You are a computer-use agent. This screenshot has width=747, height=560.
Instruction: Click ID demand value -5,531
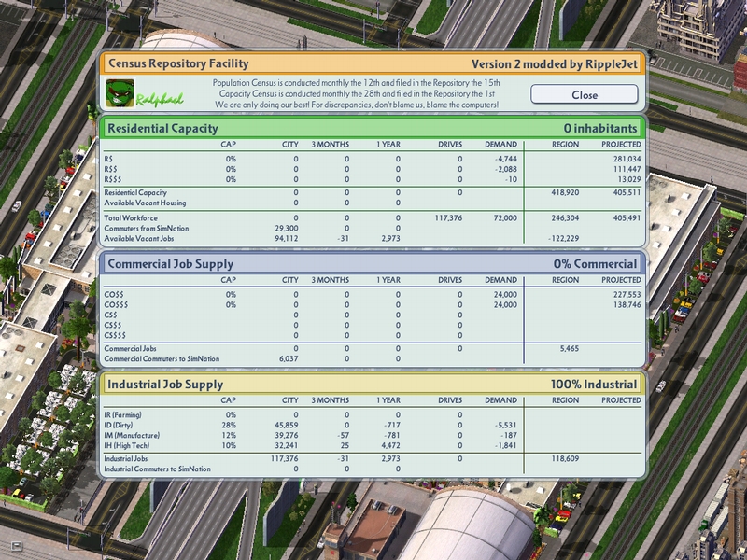(506, 426)
